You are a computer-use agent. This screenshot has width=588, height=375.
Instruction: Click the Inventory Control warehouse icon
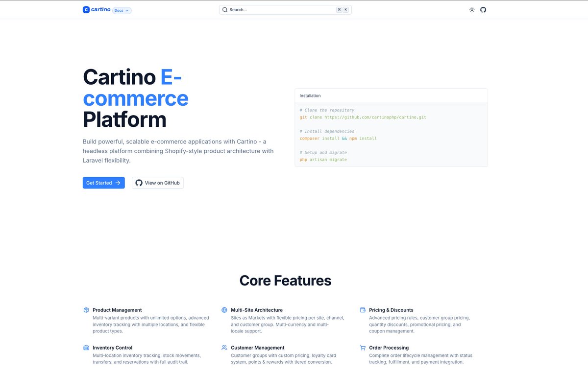click(x=86, y=348)
